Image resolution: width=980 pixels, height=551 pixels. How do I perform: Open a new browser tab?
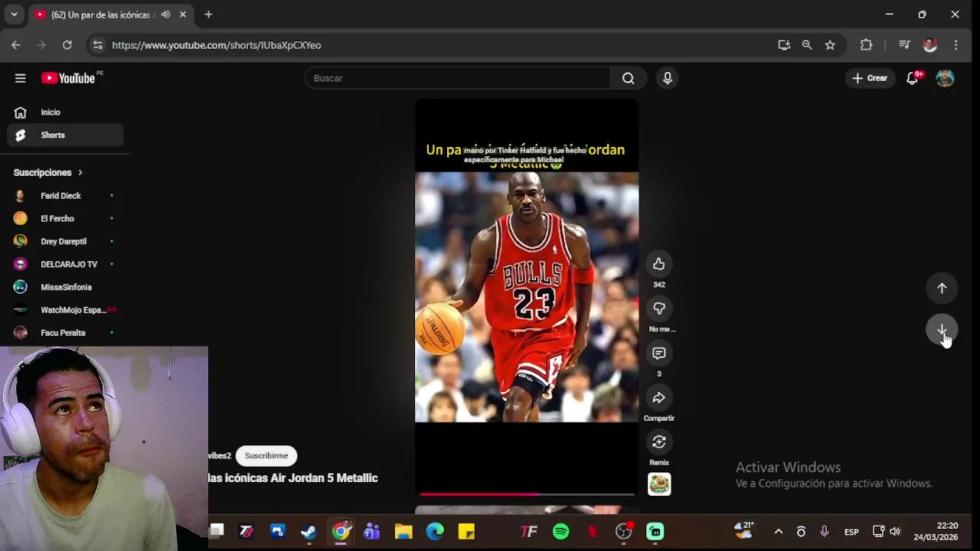click(208, 15)
